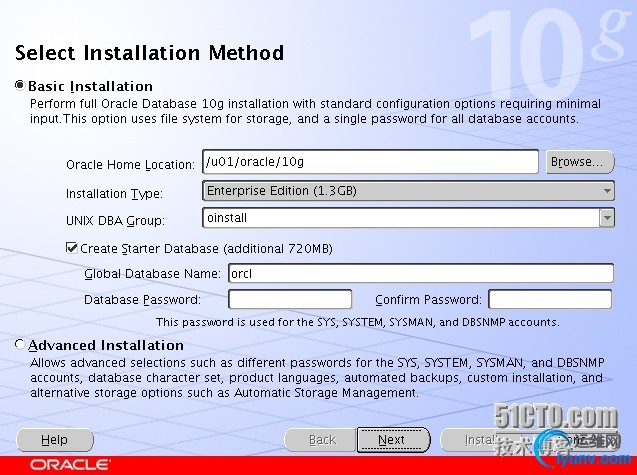Click the Global Database Name label
The image size is (637, 475).
152,274
